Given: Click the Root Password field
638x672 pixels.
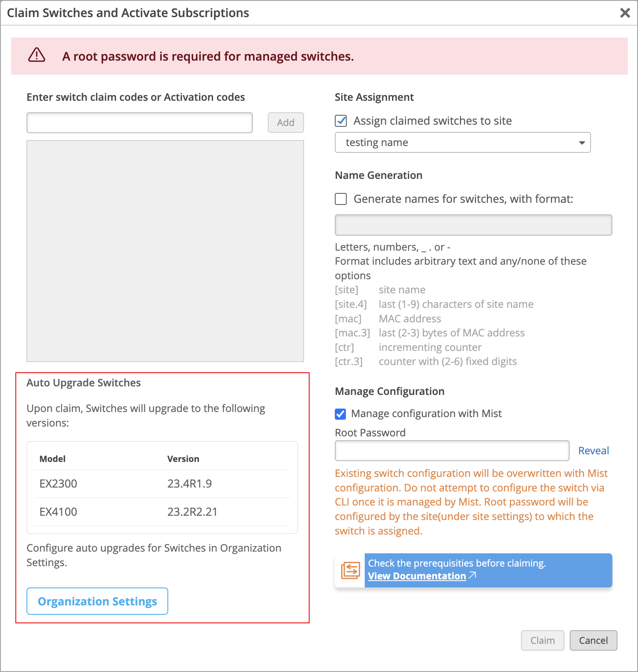Looking at the screenshot, I should (x=452, y=450).
